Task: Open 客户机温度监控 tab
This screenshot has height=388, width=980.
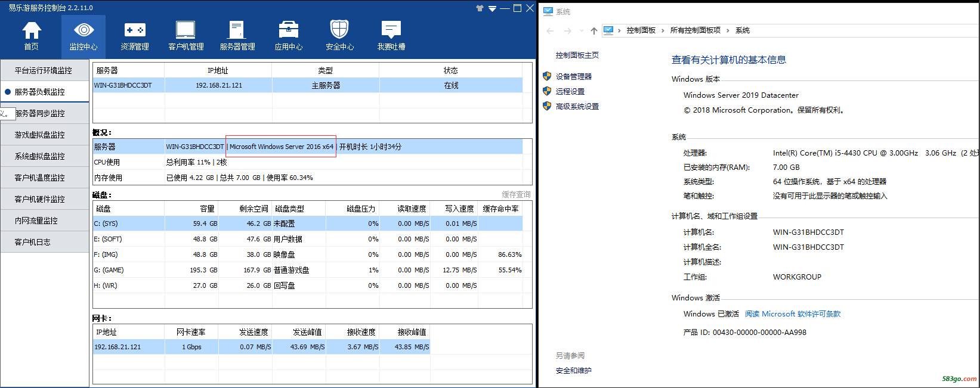Action: click(45, 178)
